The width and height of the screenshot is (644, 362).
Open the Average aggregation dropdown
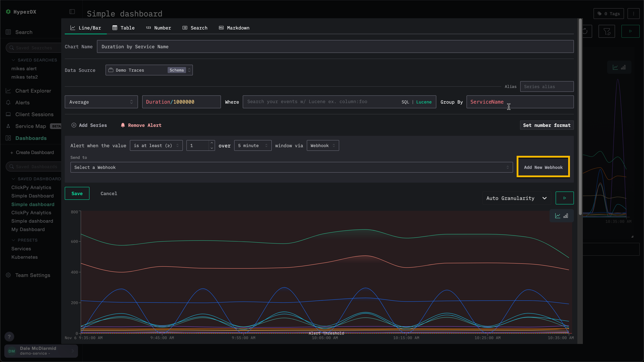click(x=101, y=102)
